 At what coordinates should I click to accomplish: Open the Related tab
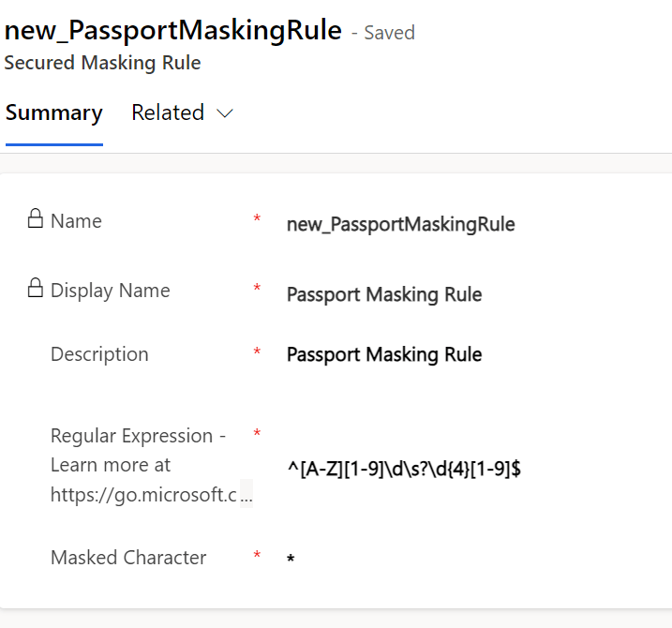[x=168, y=112]
